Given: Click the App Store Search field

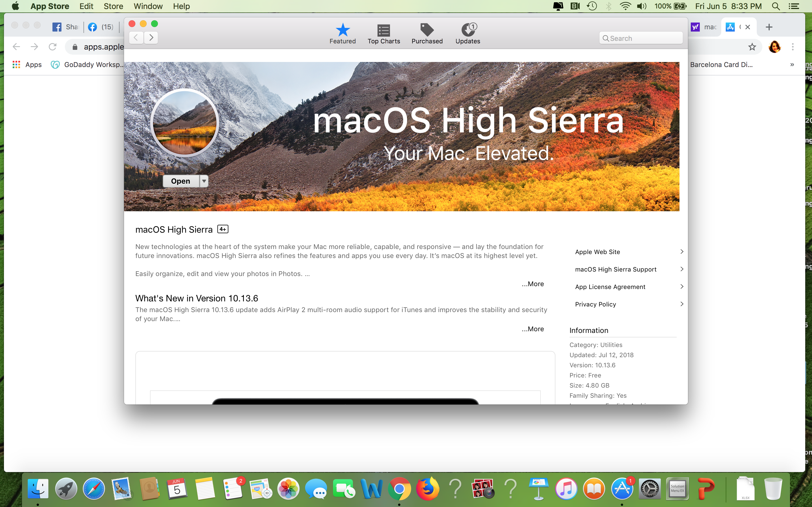Looking at the screenshot, I should point(641,38).
